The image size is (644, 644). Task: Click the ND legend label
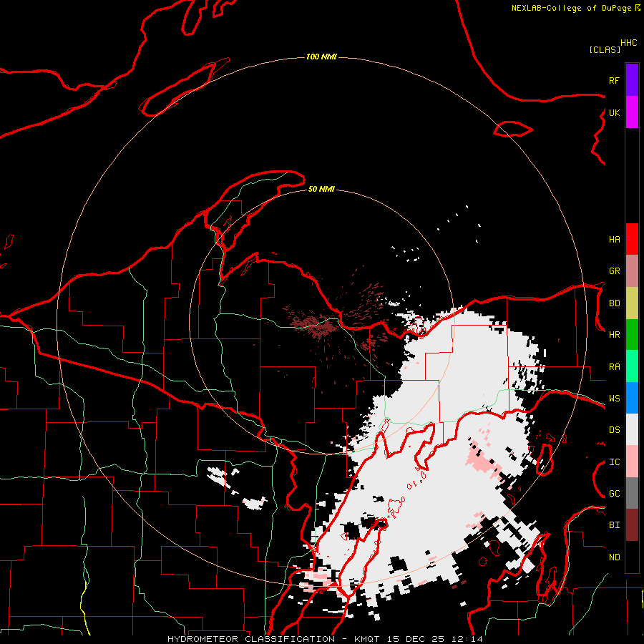tap(614, 557)
